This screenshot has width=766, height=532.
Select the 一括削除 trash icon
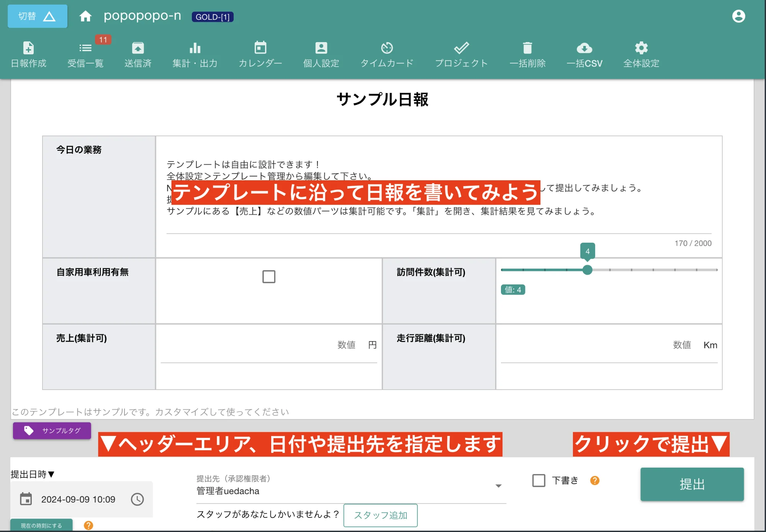point(528,54)
